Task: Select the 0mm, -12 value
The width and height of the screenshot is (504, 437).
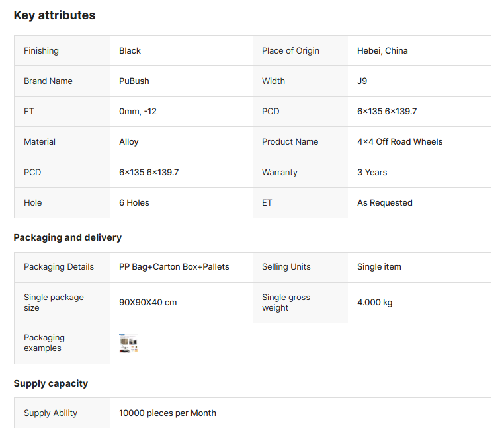Action: click(138, 112)
